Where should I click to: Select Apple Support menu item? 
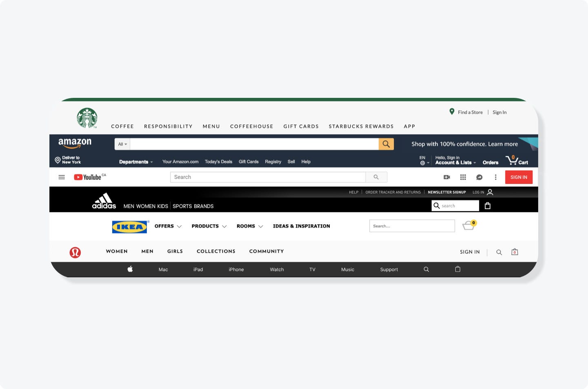tap(389, 270)
